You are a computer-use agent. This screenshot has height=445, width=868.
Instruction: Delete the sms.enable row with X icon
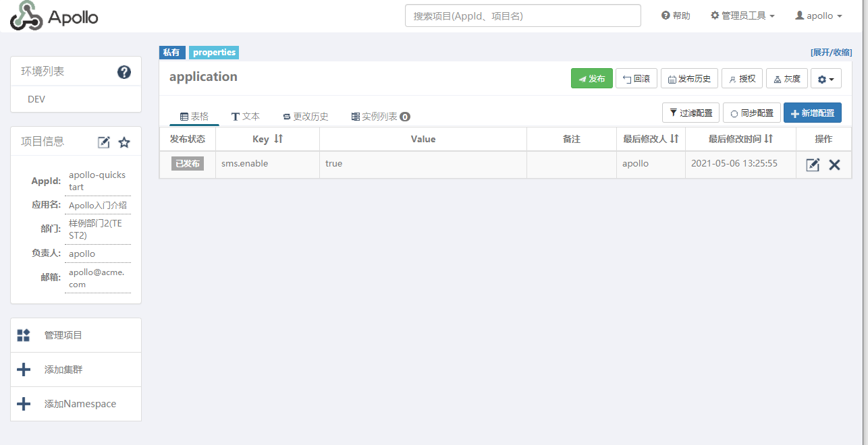(835, 165)
